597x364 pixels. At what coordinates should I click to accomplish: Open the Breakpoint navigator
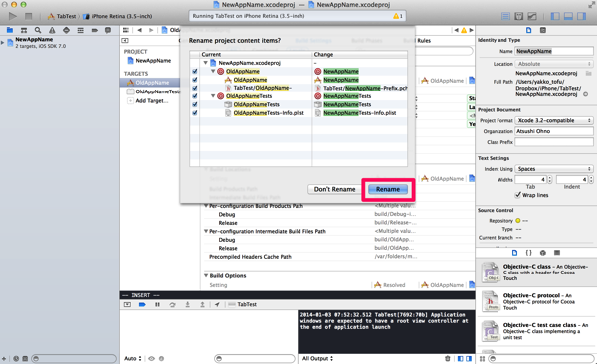(x=95, y=30)
